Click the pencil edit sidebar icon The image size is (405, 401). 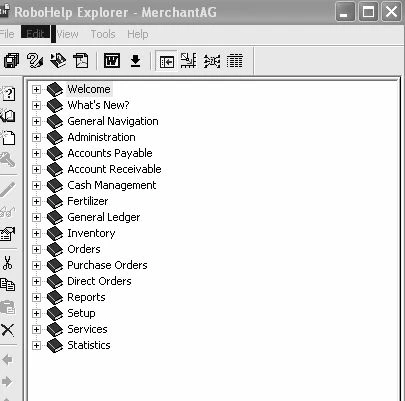(x=8, y=190)
